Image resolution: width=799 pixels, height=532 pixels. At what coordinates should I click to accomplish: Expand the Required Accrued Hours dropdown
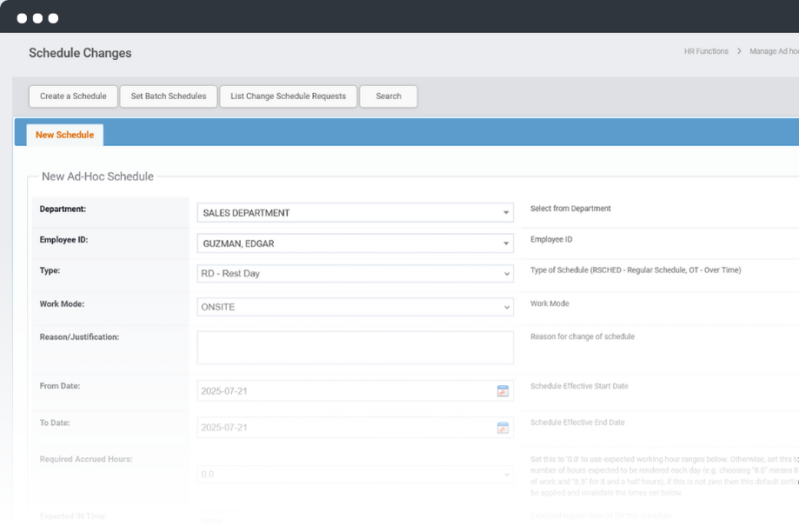click(507, 475)
